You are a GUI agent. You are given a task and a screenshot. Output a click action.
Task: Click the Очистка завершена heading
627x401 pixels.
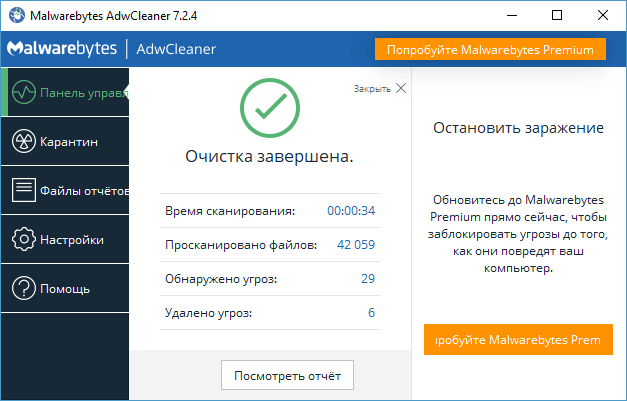[x=269, y=156]
